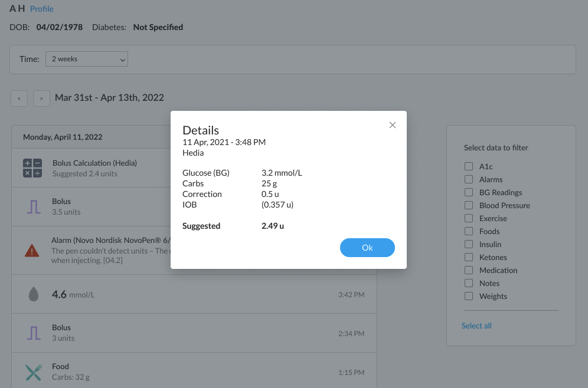Click the Correction 0.5 u value
The width and height of the screenshot is (588, 388).
[x=270, y=194]
